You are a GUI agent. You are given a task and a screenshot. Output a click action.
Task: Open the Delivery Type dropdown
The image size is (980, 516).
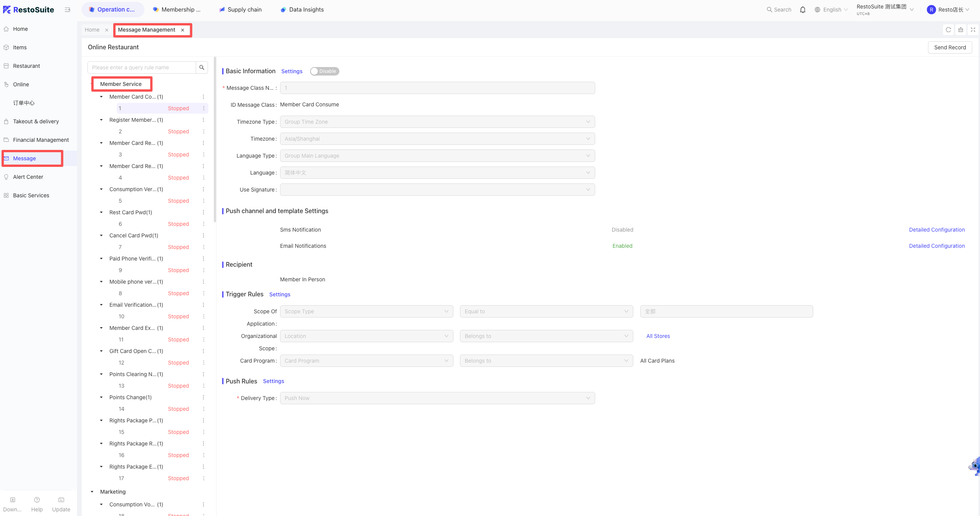(x=437, y=398)
